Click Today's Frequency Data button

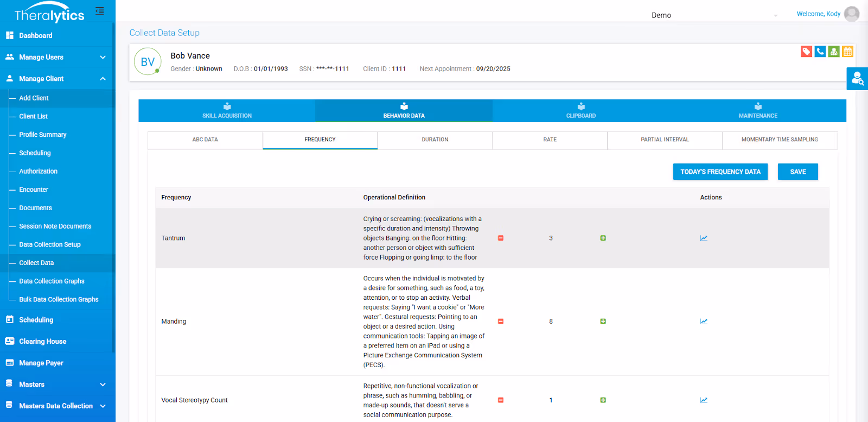pos(720,172)
